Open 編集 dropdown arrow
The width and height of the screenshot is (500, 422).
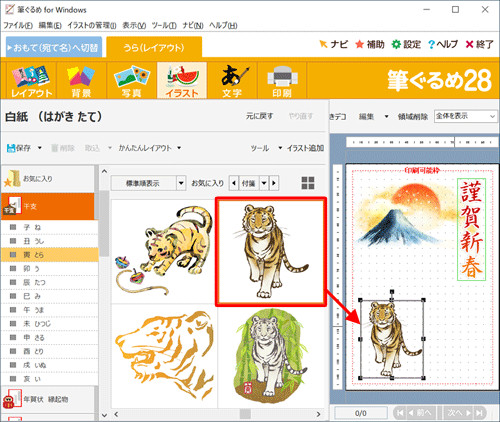[386, 117]
